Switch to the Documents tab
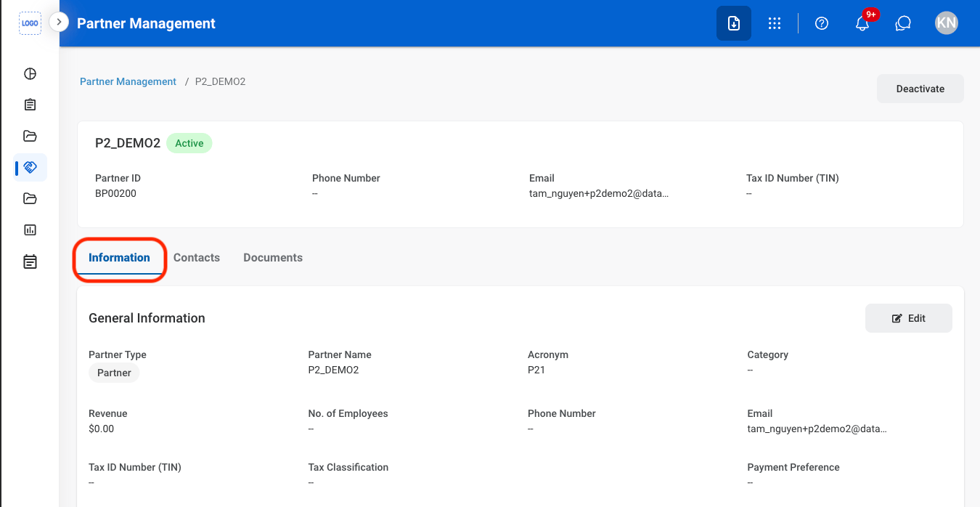The width and height of the screenshot is (980, 507). click(x=273, y=258)
